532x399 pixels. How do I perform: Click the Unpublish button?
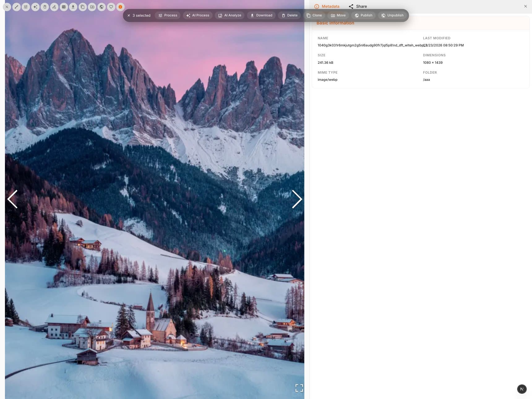pyautogui.click(x=392, y=15)
